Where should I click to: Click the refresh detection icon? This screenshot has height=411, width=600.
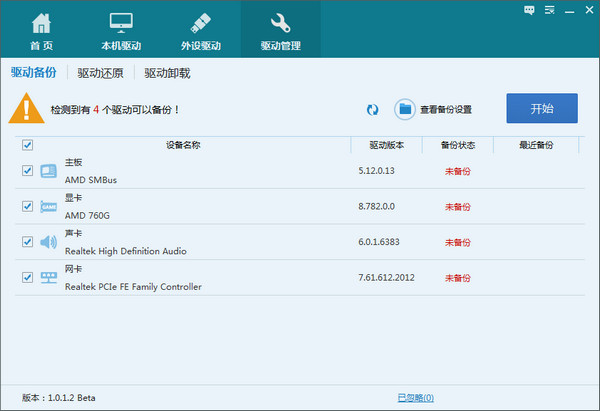coord(373,109)
